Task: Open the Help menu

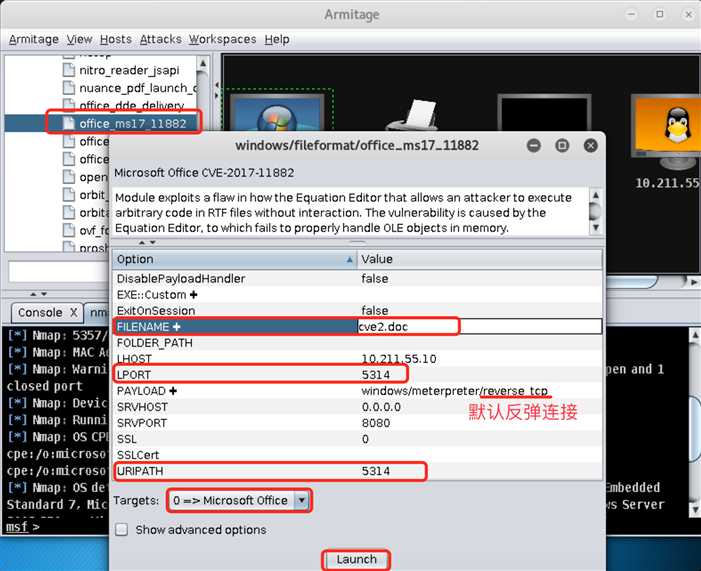Action: (277, 39)
